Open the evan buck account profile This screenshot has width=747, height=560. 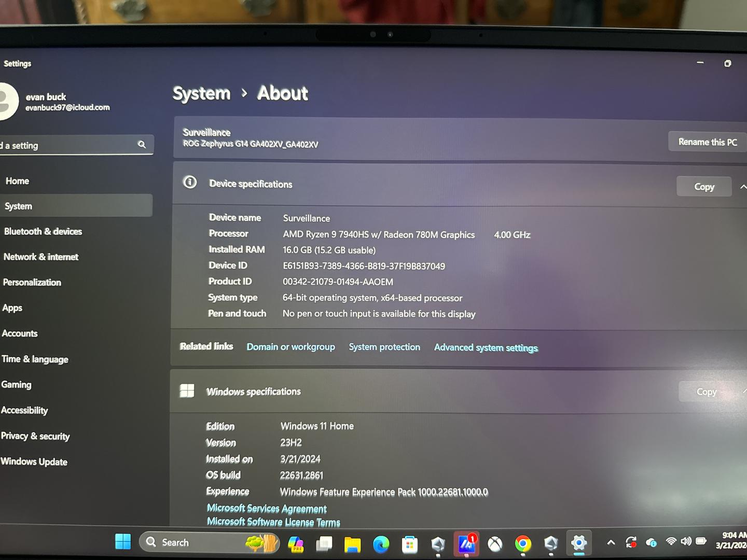coord(54,102)
